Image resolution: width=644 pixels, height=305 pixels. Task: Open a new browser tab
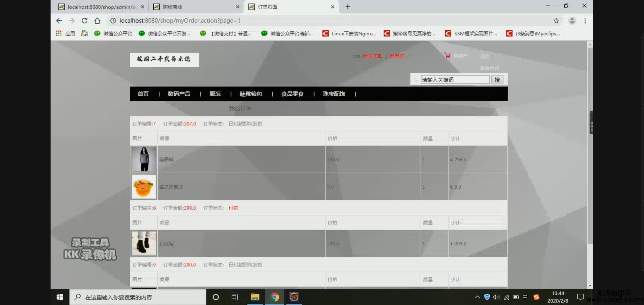click(348, 7)
